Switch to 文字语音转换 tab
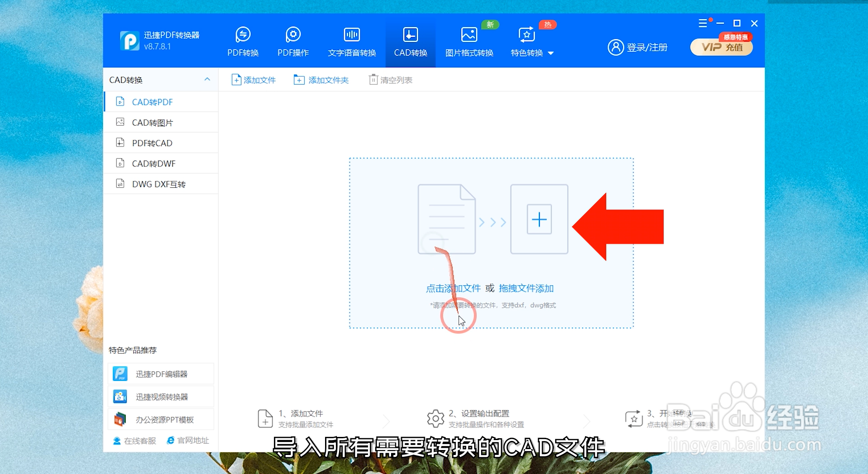Viewport: 868px width, 474px height. [352, 42]
